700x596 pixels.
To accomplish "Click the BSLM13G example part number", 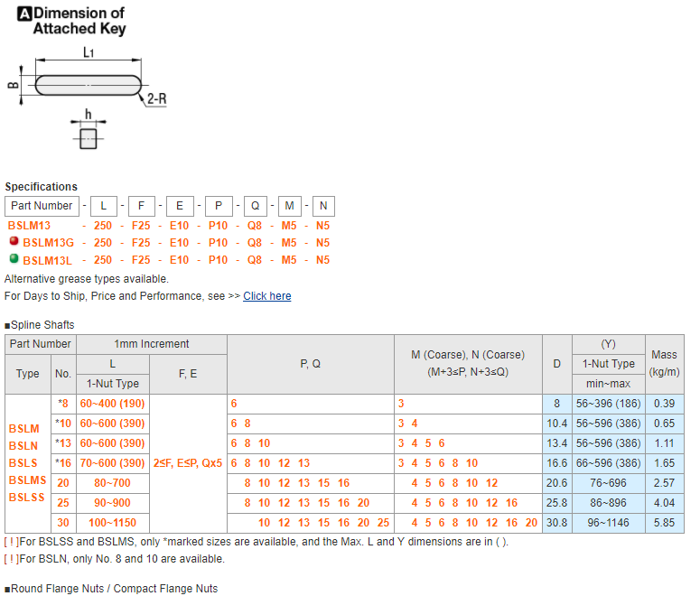I will tap(48, 243).
